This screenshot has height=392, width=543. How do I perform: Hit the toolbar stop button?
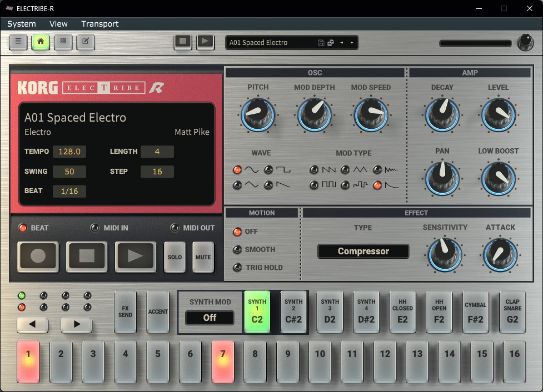tap(183, 42)
